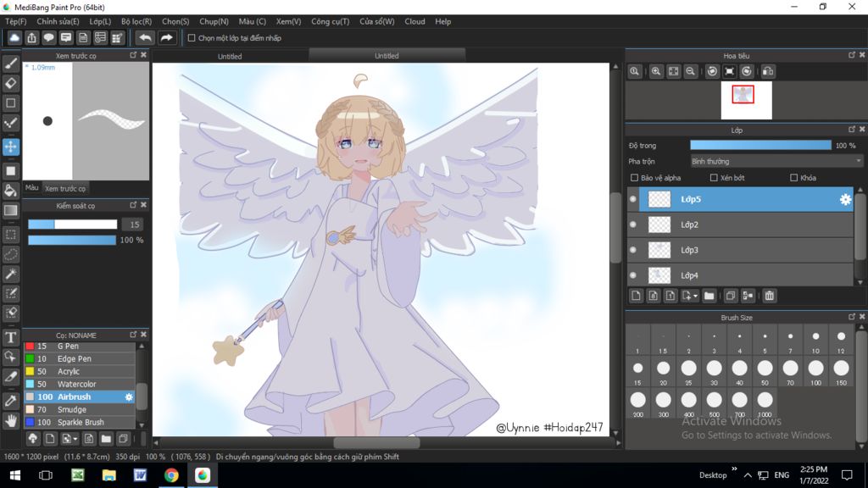868x488 pixels.
Task: Toggle visibility of layer Lớp5
Action: [632, 199]
